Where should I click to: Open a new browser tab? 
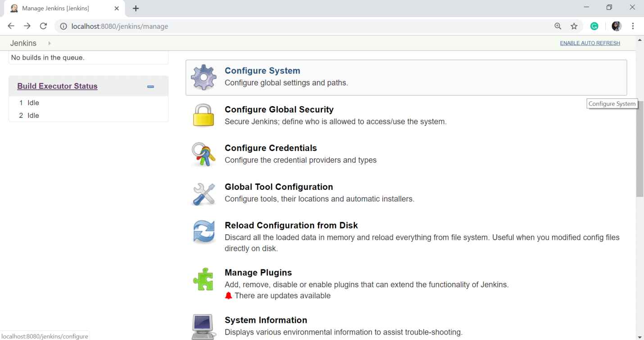136,9
